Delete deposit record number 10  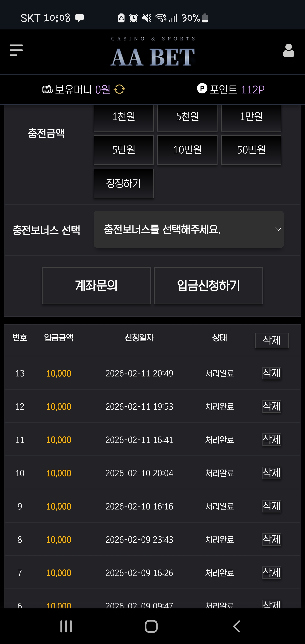(272, 473)
